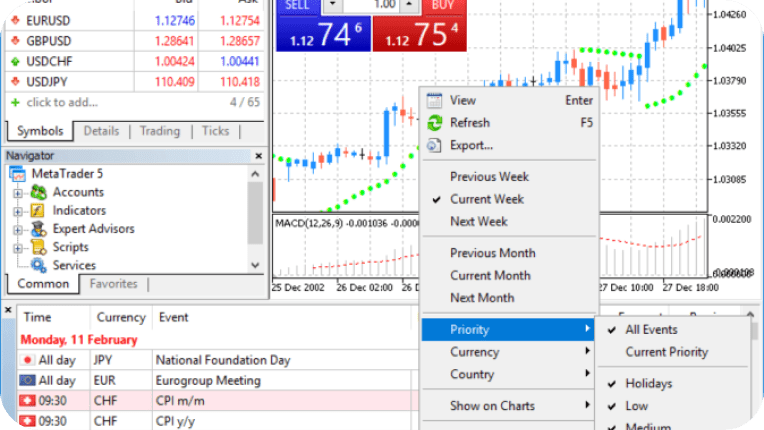The height and width of the screenshot is (430, 764).
Task: Switch to the Details tab
Action: pos(101,131)
